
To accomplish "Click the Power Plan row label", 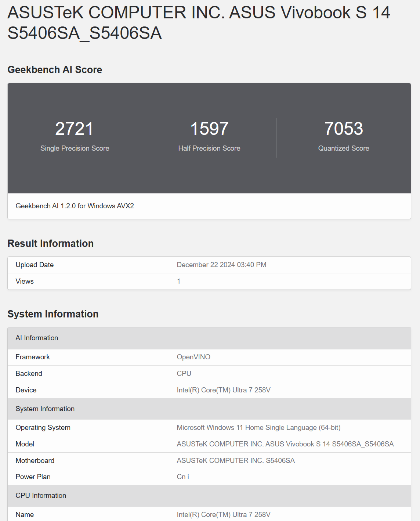I will 33,477.
